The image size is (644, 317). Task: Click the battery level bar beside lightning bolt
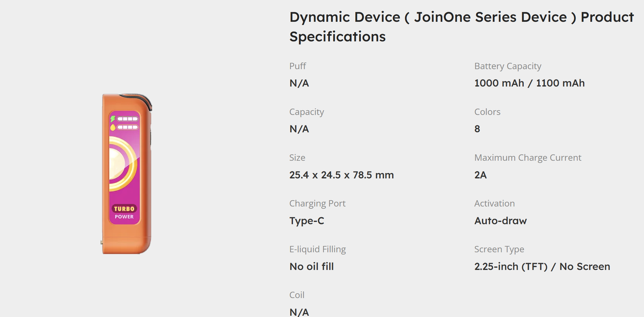pos(128,119)
